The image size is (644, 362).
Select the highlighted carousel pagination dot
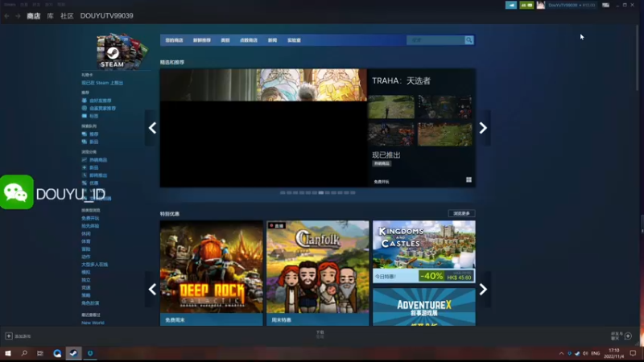click(x=320, y=193)
